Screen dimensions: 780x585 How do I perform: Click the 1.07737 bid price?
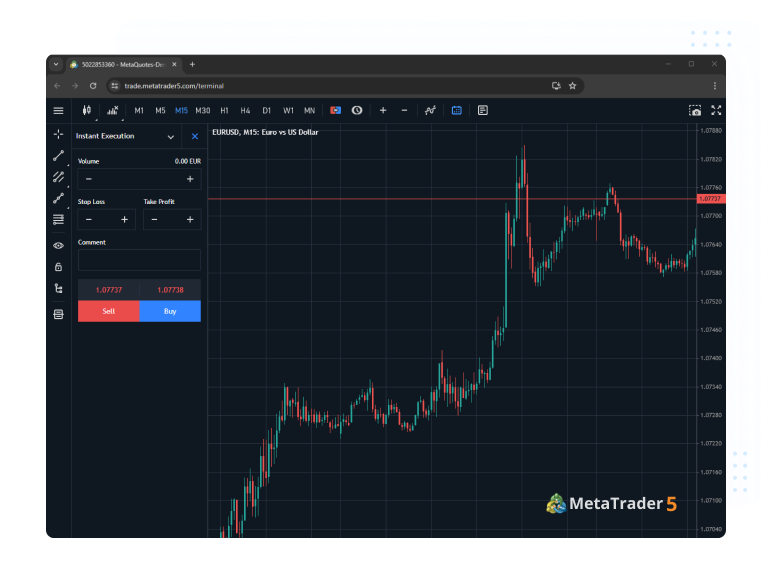[x=108, y=290]
